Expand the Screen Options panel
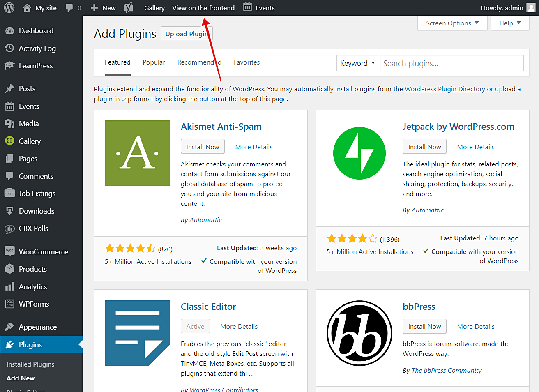The height and width of the screenshot is (392, 539). (452, 23)
